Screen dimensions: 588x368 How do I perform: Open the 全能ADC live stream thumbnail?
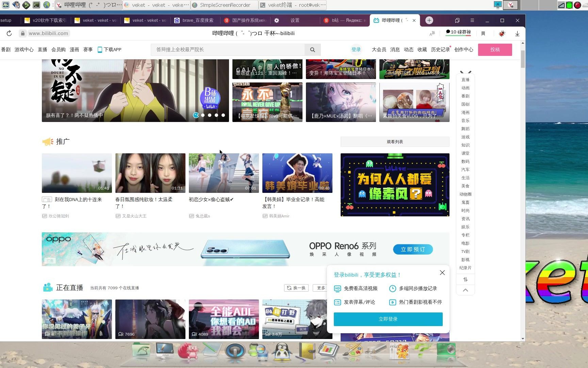coord(224,319)
